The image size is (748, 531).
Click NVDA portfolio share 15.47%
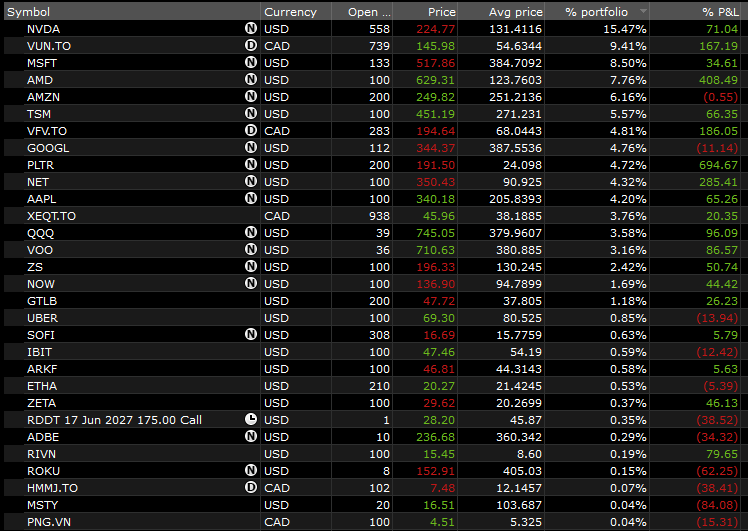tap(625, 29)
